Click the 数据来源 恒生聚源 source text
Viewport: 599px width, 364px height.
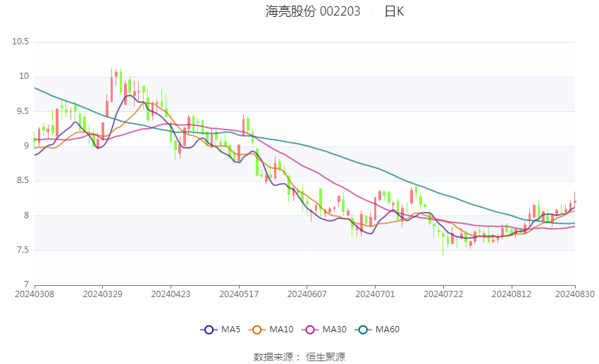[299, 357]
